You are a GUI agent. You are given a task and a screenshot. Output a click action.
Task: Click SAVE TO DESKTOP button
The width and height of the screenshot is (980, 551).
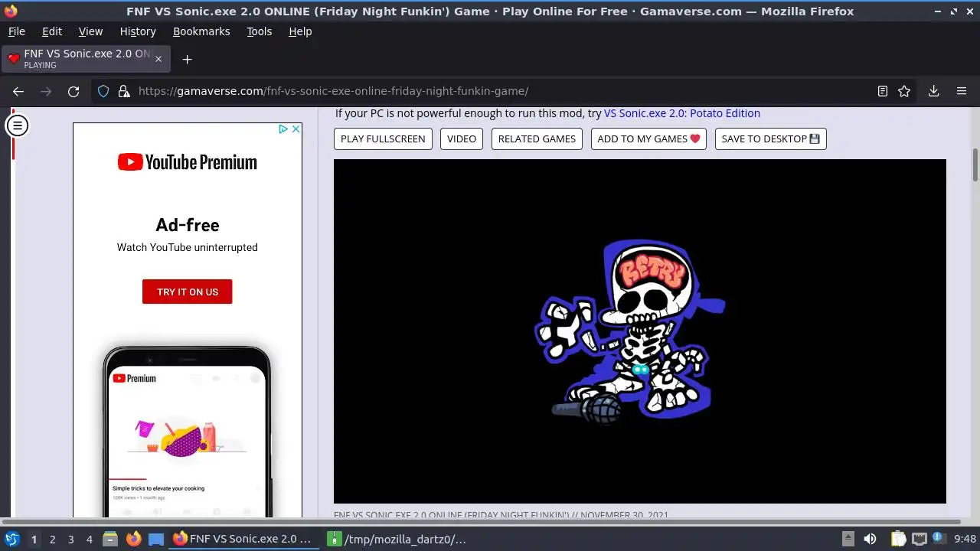[x=770, y=139]
